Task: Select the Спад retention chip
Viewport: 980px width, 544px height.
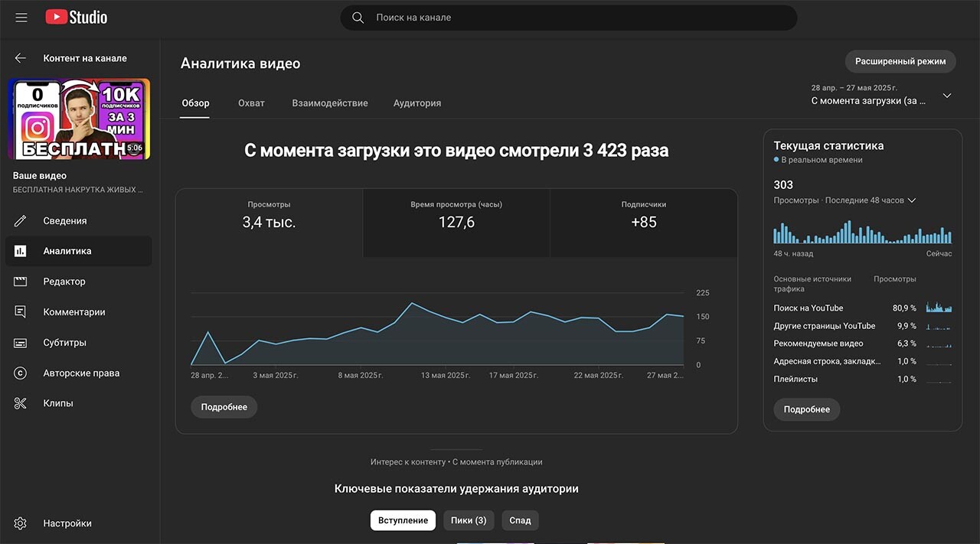Action: 520,520
